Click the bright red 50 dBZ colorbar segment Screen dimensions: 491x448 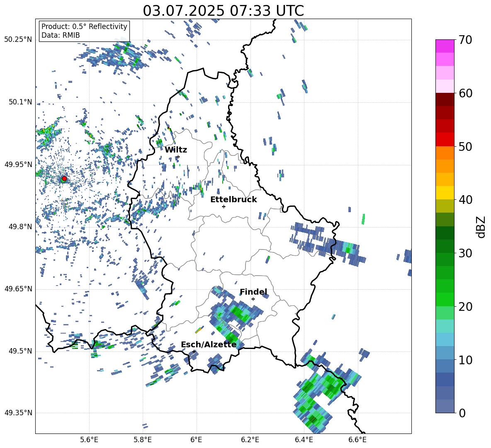tap(445, 140)
